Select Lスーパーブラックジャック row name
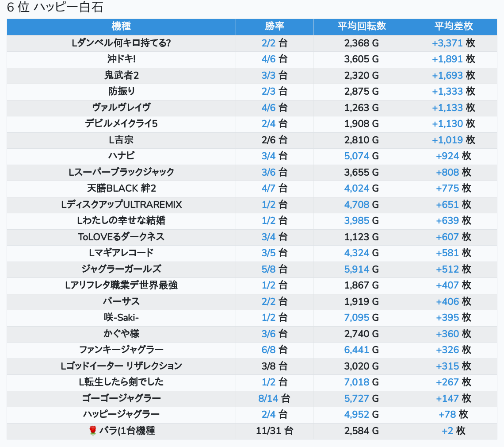 (121, 172)
